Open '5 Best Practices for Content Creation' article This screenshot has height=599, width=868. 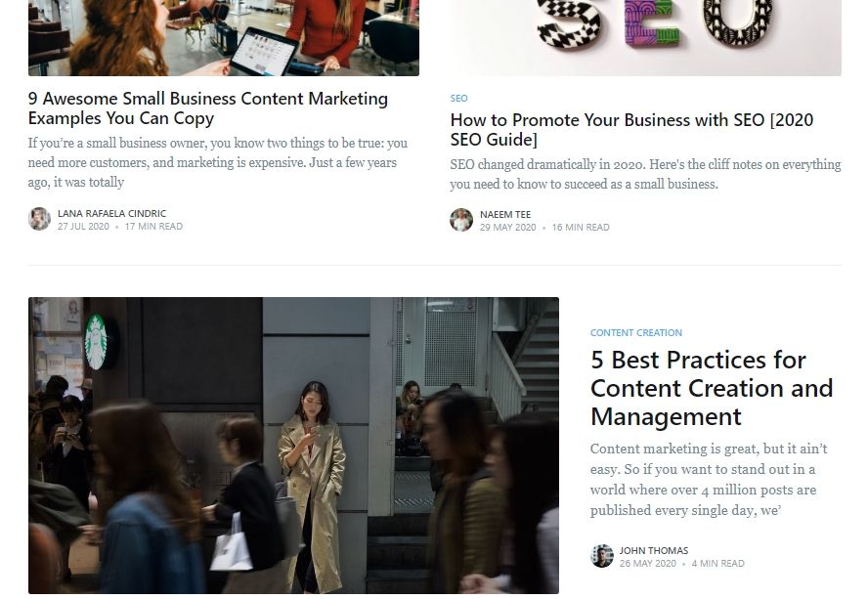[x=712, y=388]
